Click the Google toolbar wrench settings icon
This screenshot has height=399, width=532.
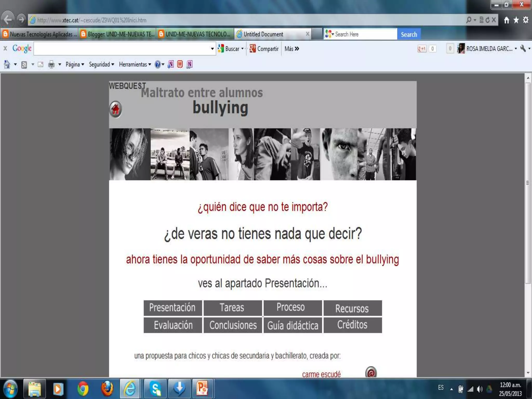pos(523,49)
